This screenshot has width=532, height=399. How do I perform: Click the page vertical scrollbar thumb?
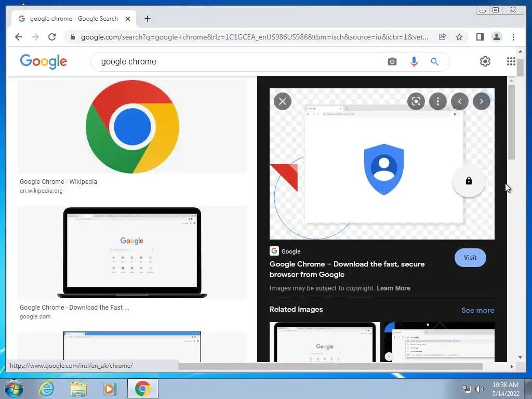[x=520, y=68]
